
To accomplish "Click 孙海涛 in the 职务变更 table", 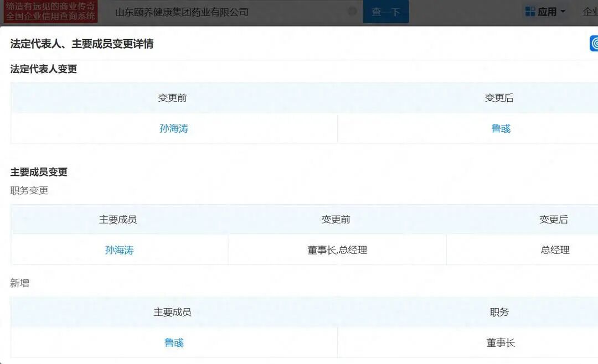I will (118, 249).
